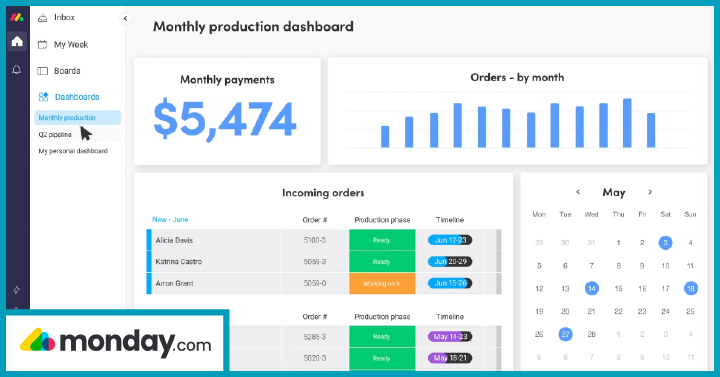
Task: Click the Dashboards widget icon
Action: (x=43, y=96)
